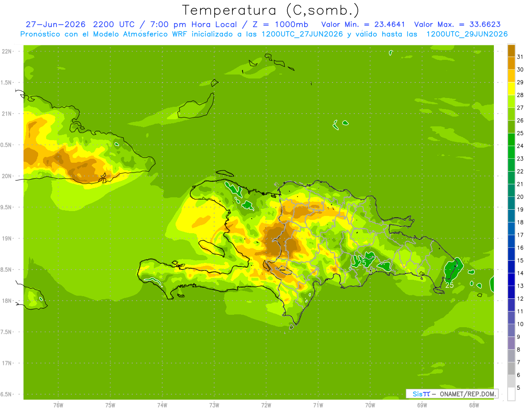Screen dimensions: 532x411
Task: Click the '71W' longitude axis label
Action: tap(318, 406)
